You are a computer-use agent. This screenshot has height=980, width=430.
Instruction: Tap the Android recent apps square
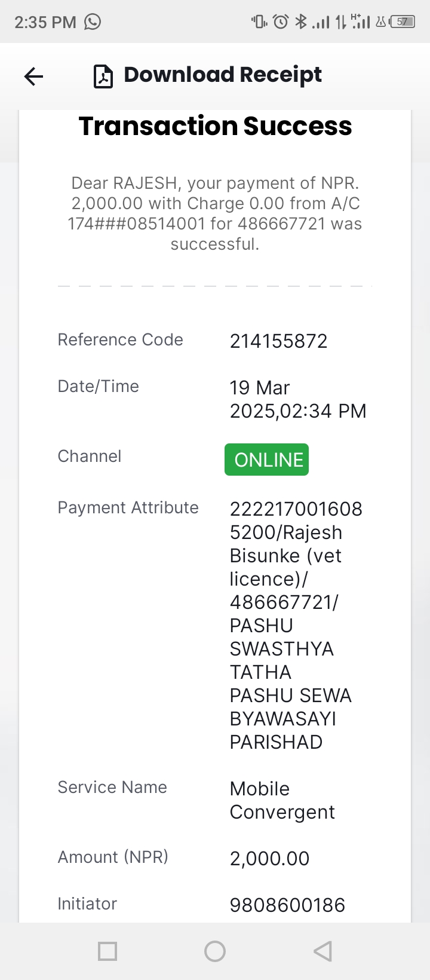click(107, 951)
